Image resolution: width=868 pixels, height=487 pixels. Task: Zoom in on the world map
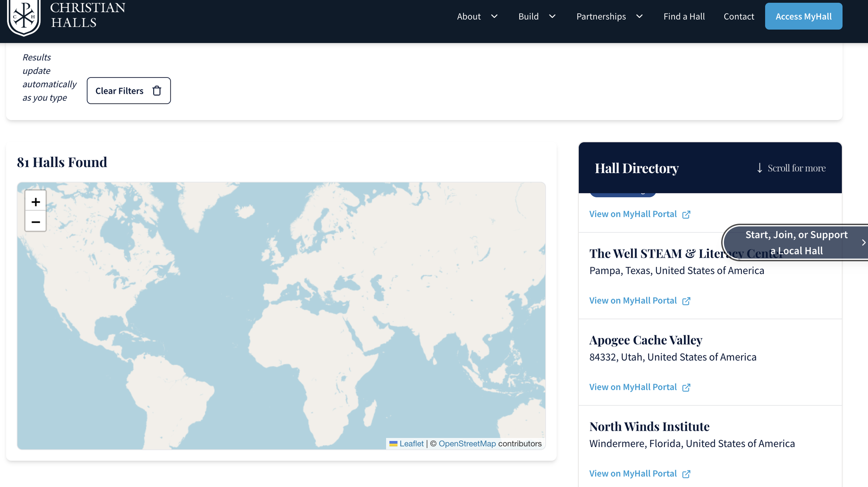(x=35, y=201)
